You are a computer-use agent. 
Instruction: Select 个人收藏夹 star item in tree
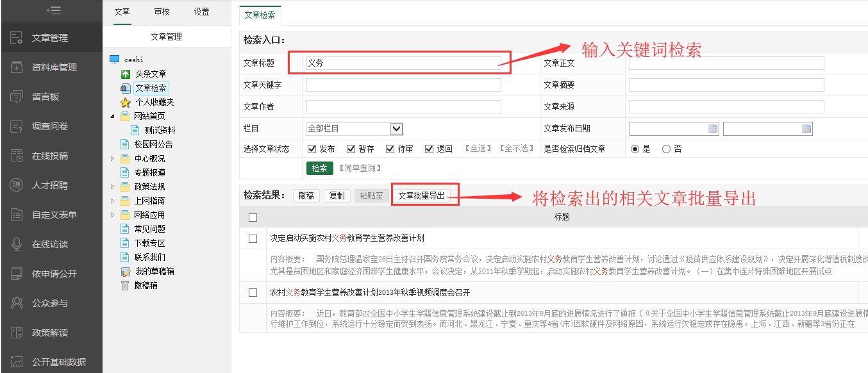tap(154, 102)
